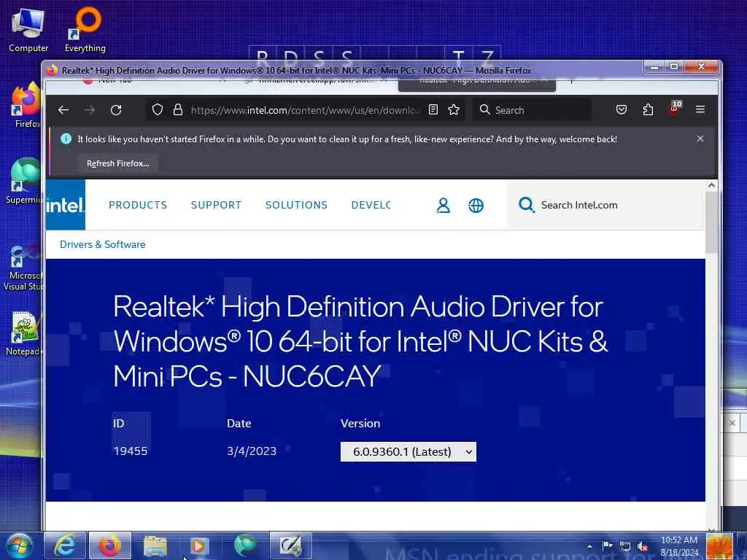Reload the current Intel page

[116, 110]
